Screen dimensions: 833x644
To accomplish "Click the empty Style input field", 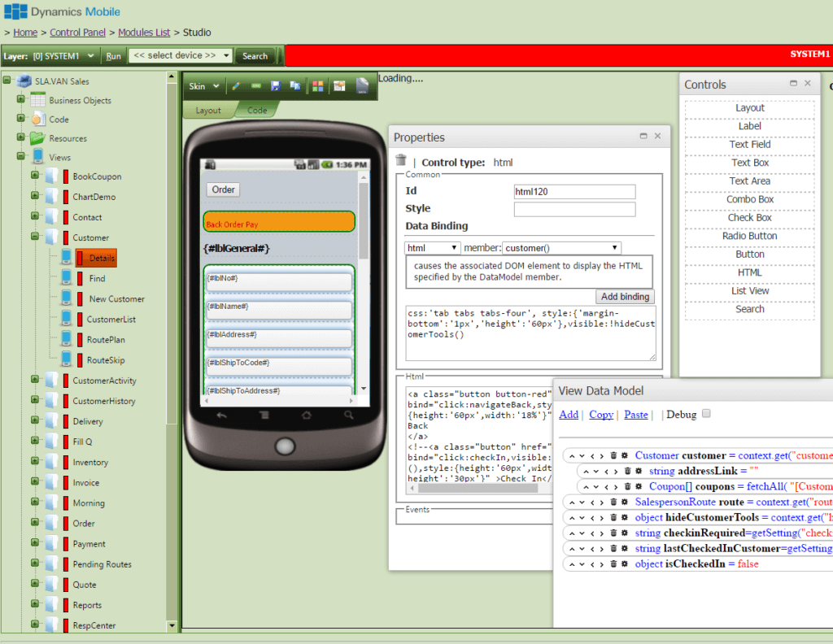I will coord(574,209).
